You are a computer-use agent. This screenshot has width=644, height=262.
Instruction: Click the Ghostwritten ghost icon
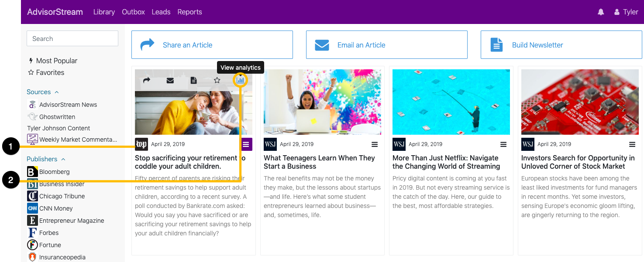[x=32, y=117]
